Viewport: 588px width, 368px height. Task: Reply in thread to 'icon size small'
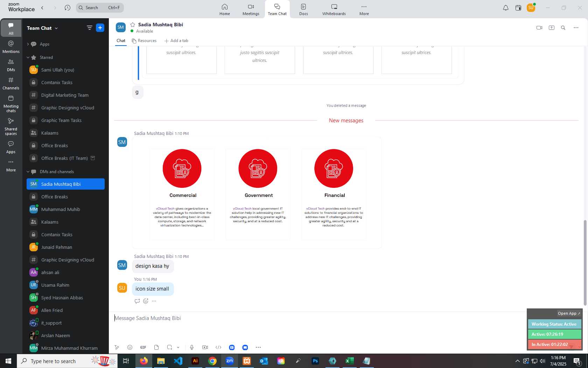[137, 301]
